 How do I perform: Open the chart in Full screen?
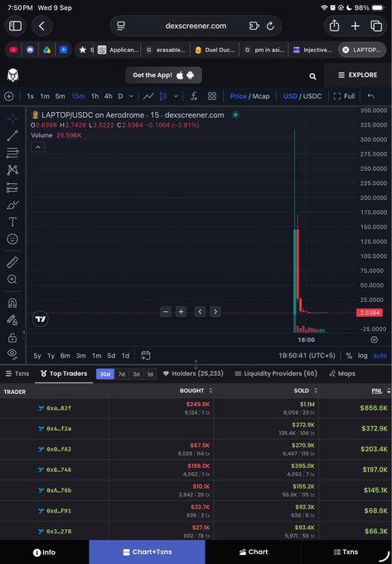coord(344,96)
